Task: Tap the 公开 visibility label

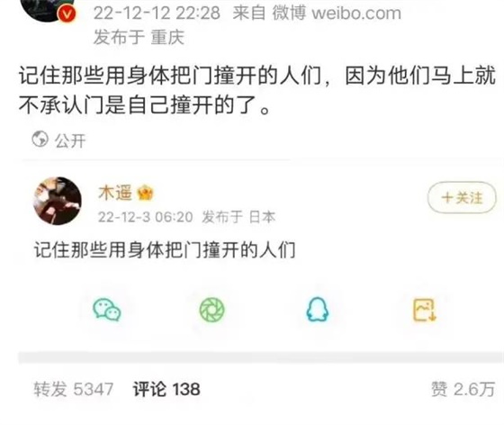Action: [70, 141]
